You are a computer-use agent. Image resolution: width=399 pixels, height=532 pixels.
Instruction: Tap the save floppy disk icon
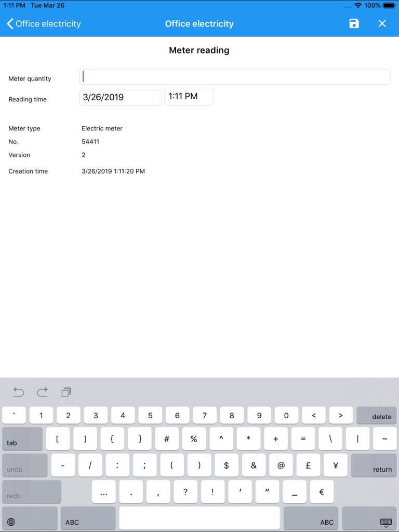click(354, 23)
